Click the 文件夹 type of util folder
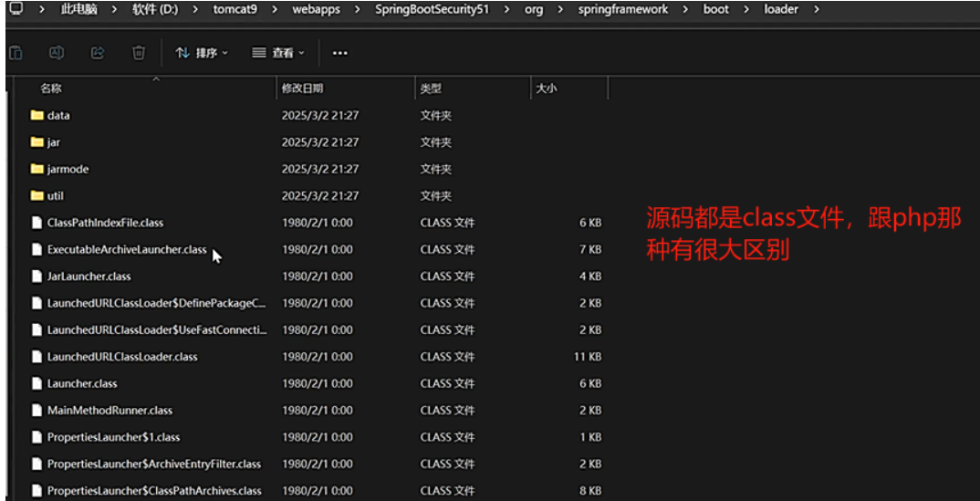Screen dimensions: 980x501 click(435, 196)
